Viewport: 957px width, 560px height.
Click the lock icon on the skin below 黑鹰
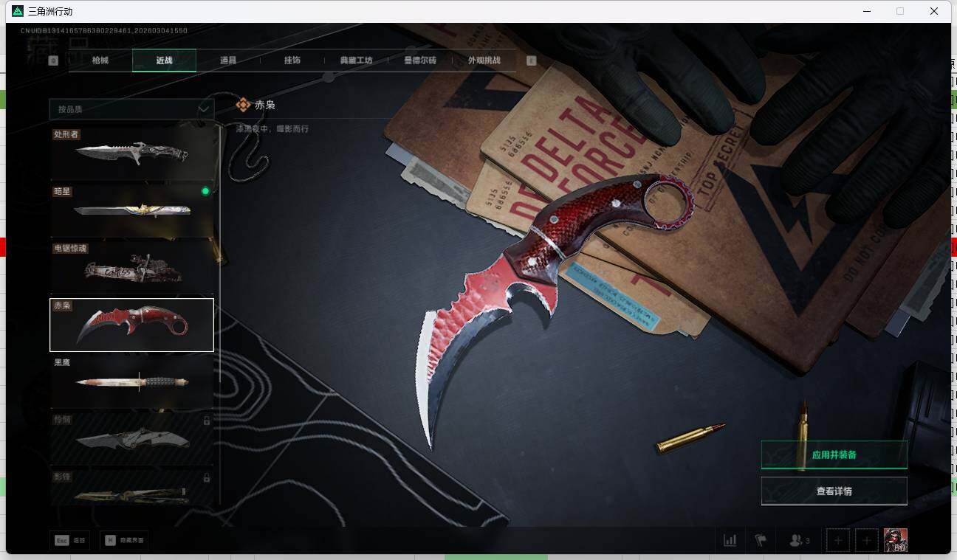[207, 421]
